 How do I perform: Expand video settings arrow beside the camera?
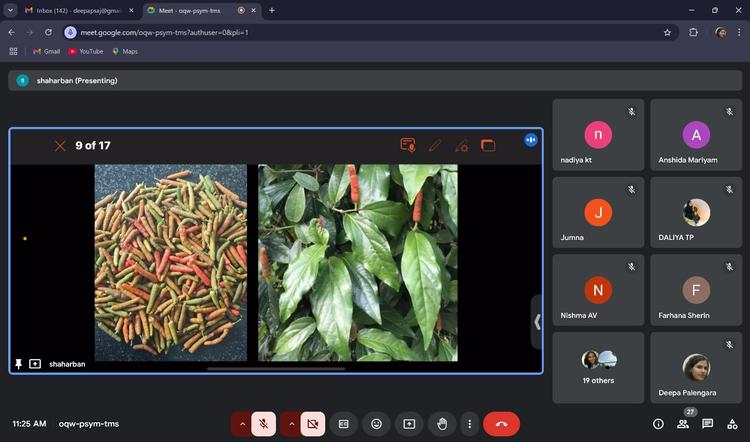(x=290, y=424)
